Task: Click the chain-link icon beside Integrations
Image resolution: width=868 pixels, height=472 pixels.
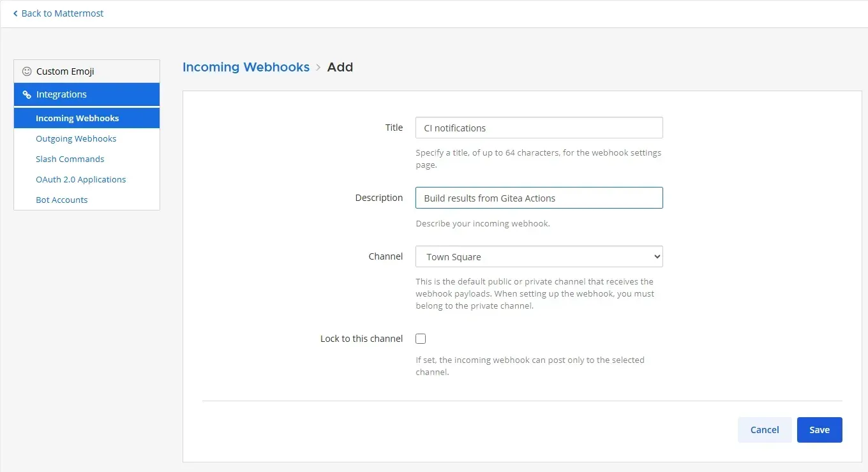Action: 27,94
